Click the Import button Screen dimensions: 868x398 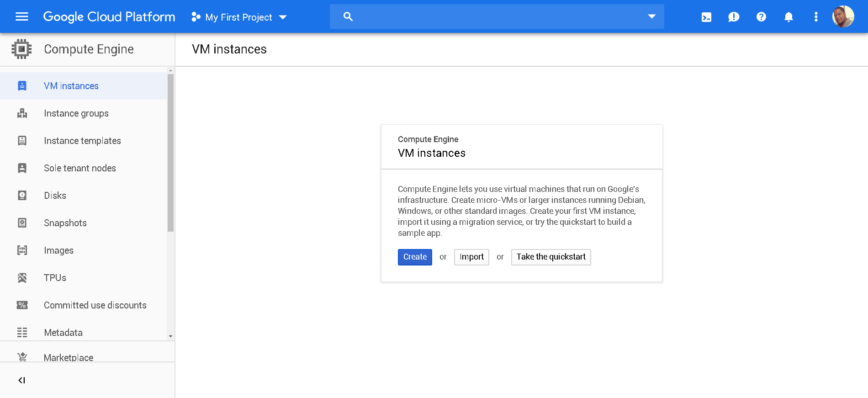(x=471, y=257)
